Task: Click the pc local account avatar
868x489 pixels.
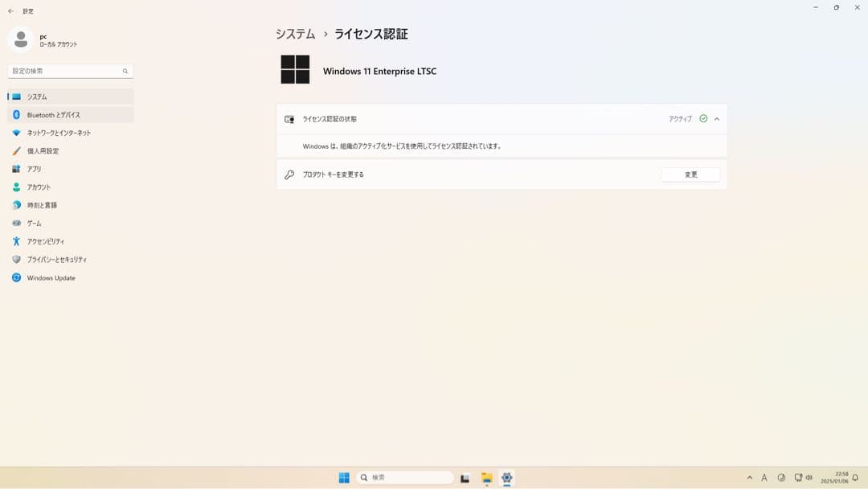Action: [19, 39]
